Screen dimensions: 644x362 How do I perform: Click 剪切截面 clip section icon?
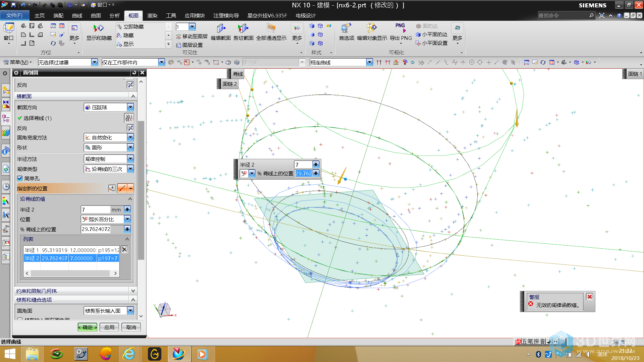244,32
